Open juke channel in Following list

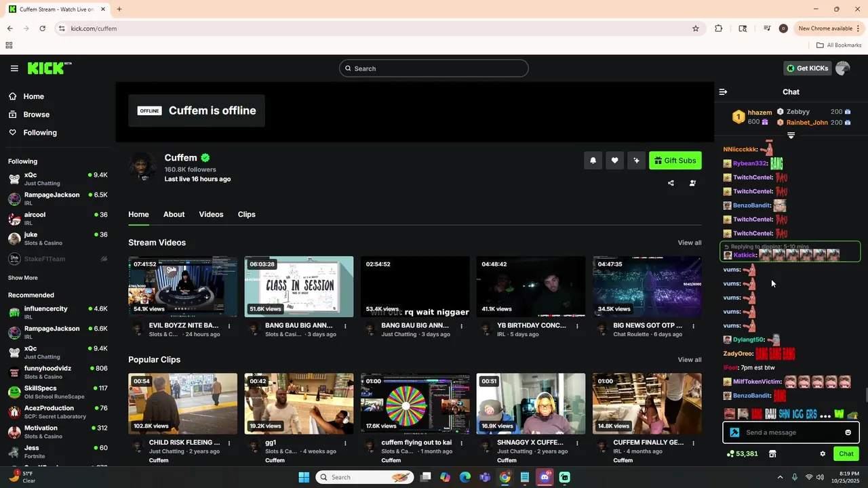point(58,239)
